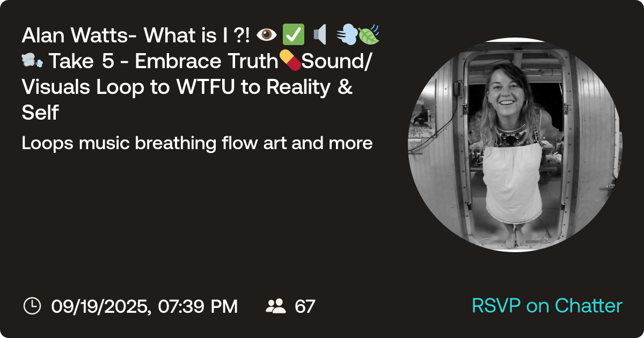Image resolution: width=644 pixels, height=338 pixels.
Task: Click the attendee count 67
Action: tap(305, 306)
